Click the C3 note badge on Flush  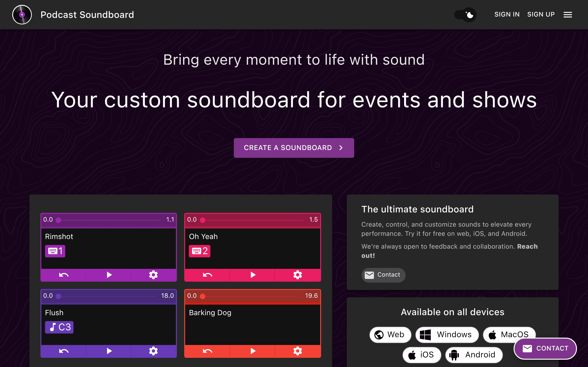tap(59, 327)
